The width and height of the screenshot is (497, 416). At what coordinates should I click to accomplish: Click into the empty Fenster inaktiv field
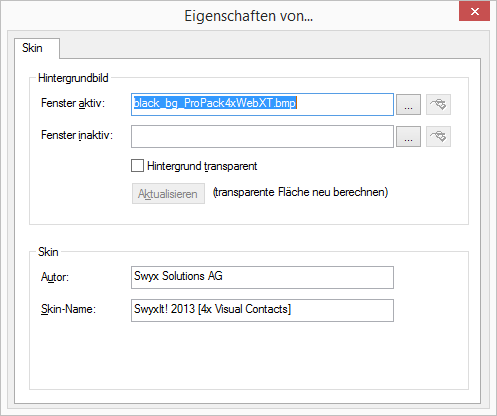[262, 136]
